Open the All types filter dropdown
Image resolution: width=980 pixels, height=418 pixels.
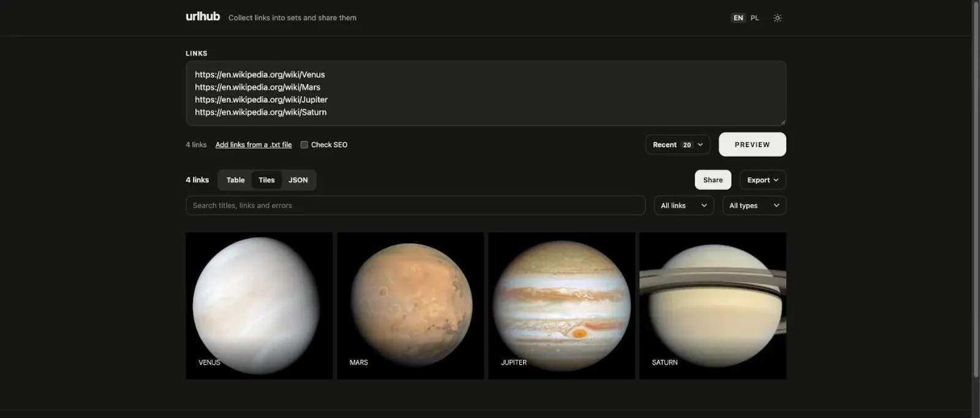(x=754, y=205)
